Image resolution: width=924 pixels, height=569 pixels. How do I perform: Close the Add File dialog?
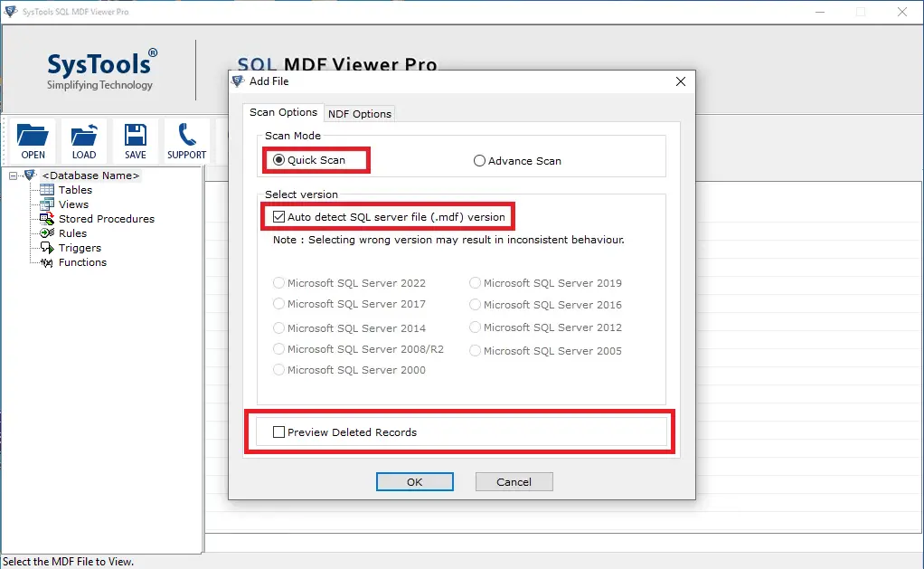tap(681, 81)
